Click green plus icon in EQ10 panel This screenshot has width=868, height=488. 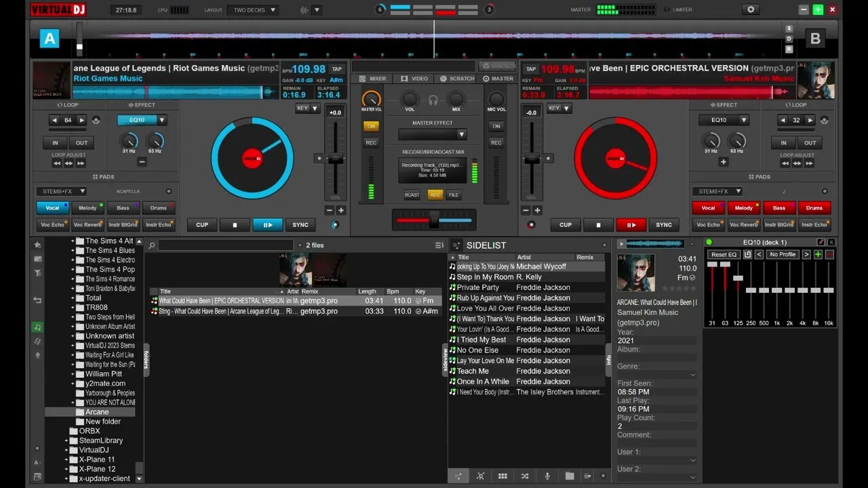pyautogui.click(x=818, y=254)
